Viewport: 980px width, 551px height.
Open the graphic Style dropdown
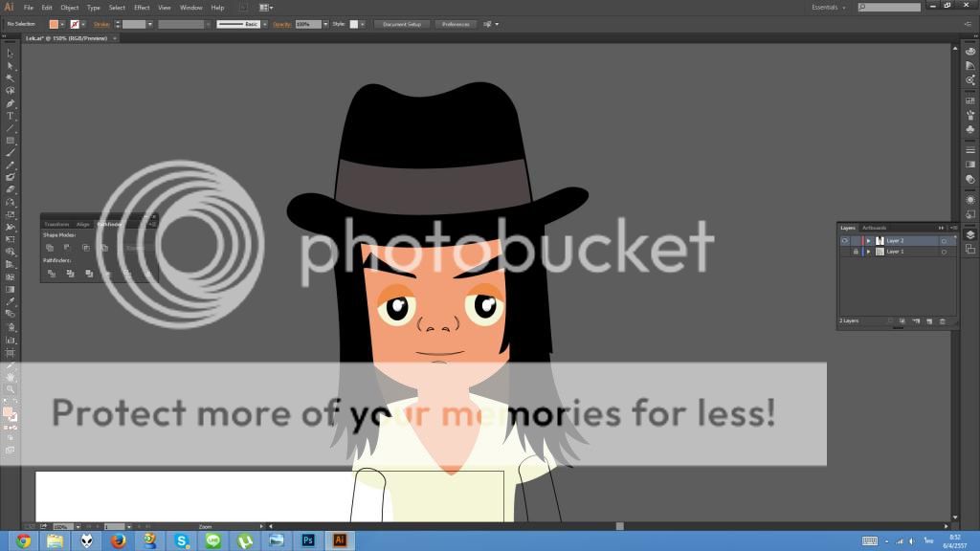363,24
